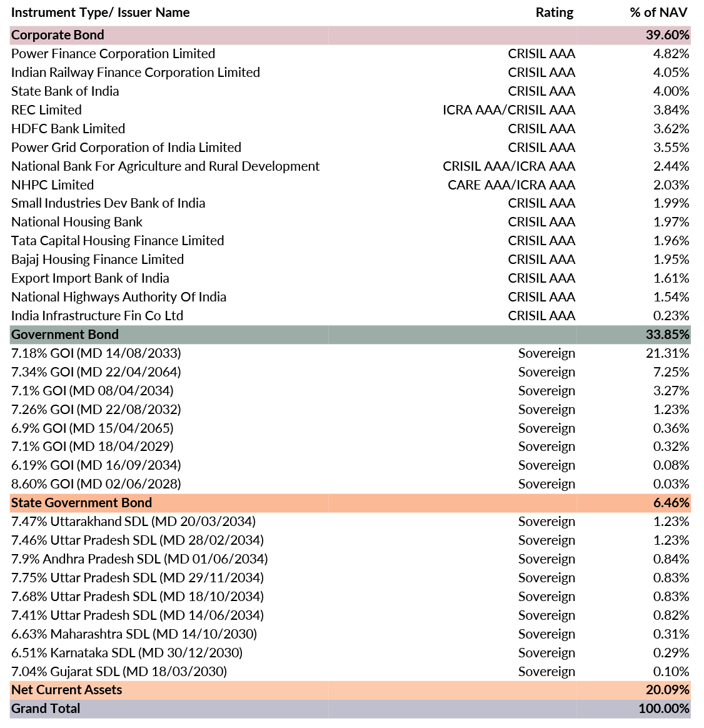Click the State Government Bond header row

81,503
